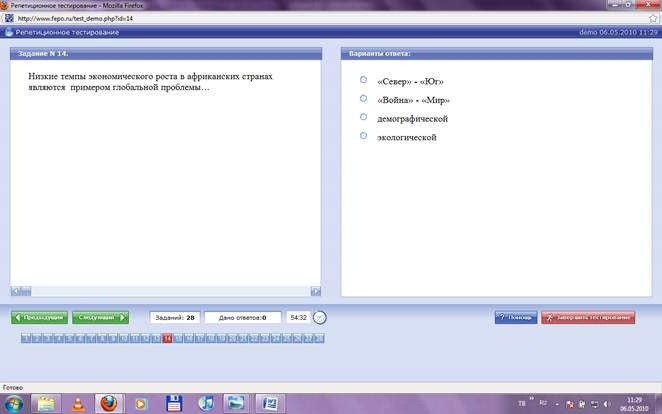This screenshot has height=414, width=662.
Task: Click the Задание N 14 panel heading
Action: click(43, 54)
